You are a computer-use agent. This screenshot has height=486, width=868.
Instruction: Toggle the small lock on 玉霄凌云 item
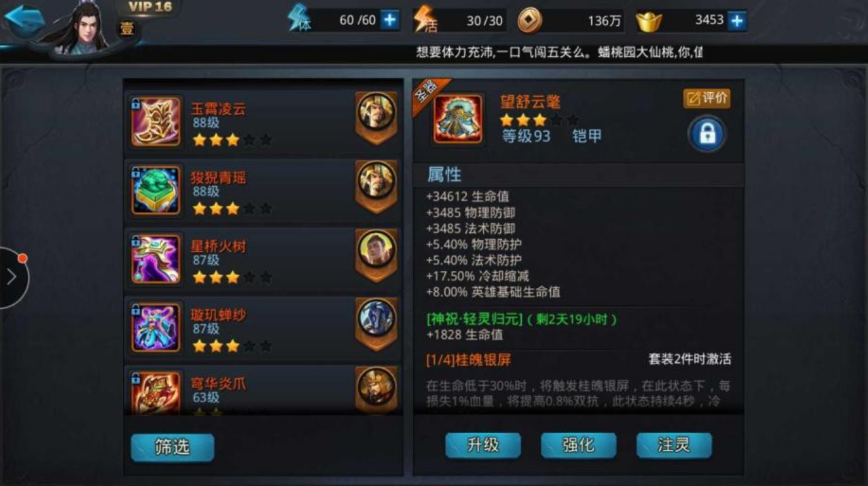[x=136, y=104]
